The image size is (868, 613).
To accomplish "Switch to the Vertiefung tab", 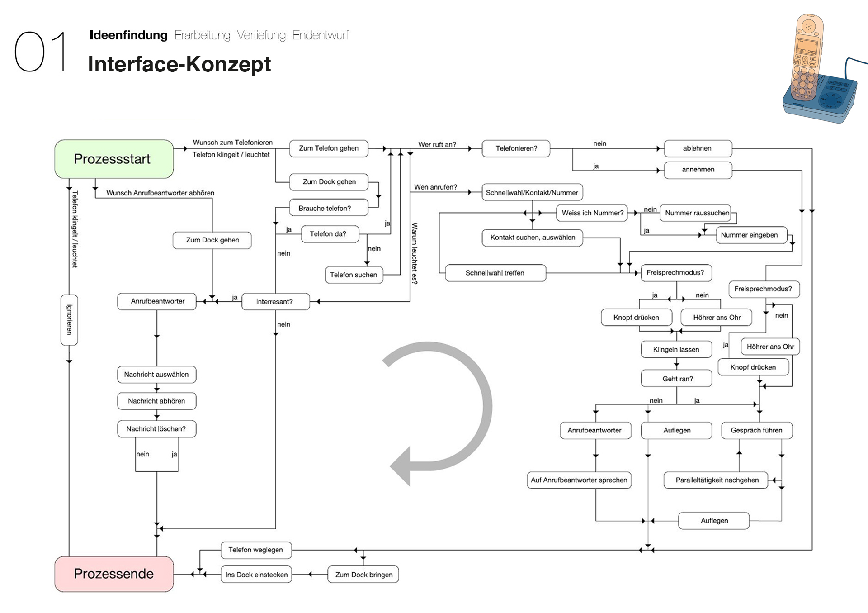I will click(x=261, y=35).
